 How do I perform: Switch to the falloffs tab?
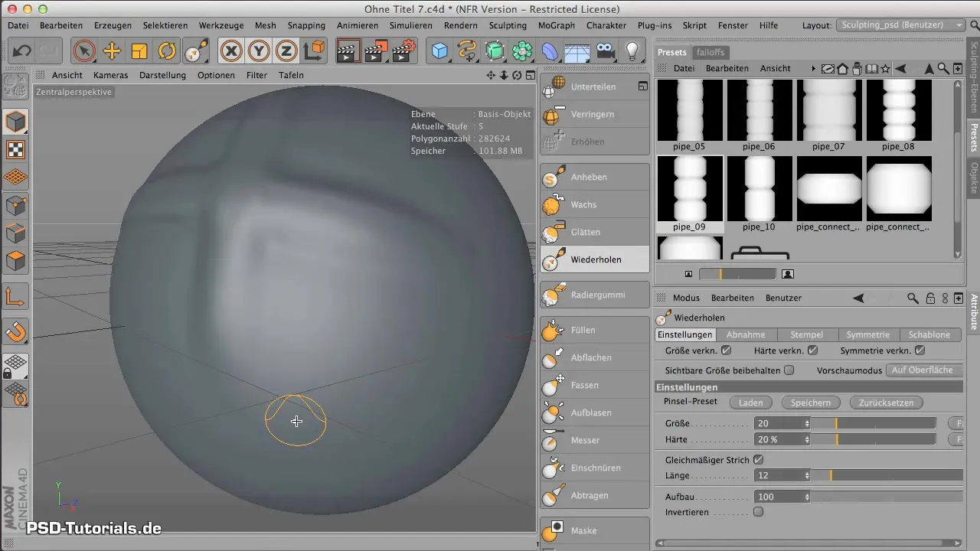[x=710, y=52]
